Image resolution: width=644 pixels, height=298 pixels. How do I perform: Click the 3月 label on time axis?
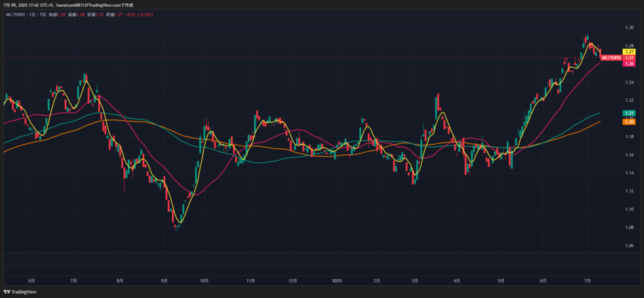(415, 281)
